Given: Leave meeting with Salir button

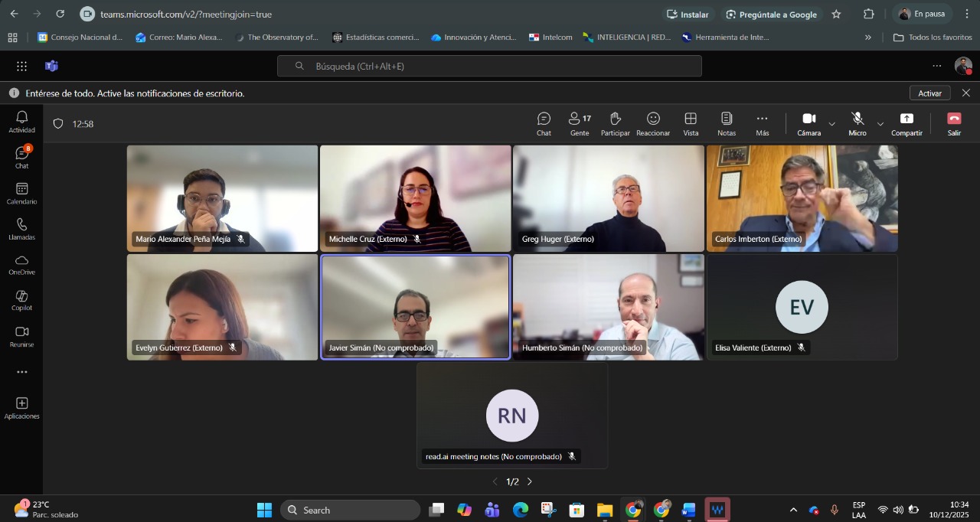Looking at the screenshot, I should pos(954,123).
